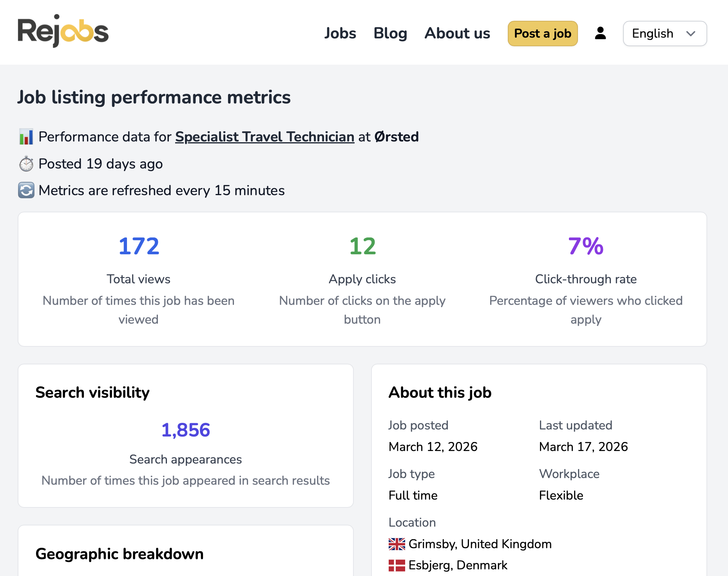Click the refresh icon beside metrics notice

pyautogui.click(x=26, y=190)
